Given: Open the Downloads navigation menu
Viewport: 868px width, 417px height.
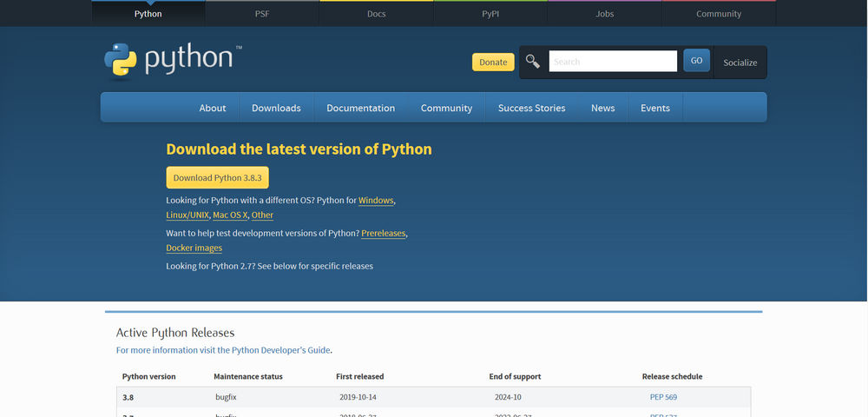Looking at the screenshot, I should (x=276, y=108).
